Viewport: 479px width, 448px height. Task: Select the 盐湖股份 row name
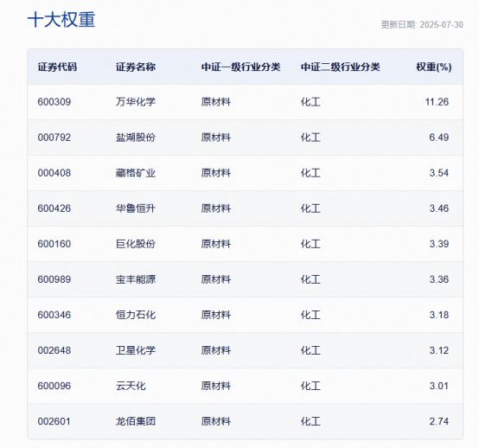tap(136, 138)
